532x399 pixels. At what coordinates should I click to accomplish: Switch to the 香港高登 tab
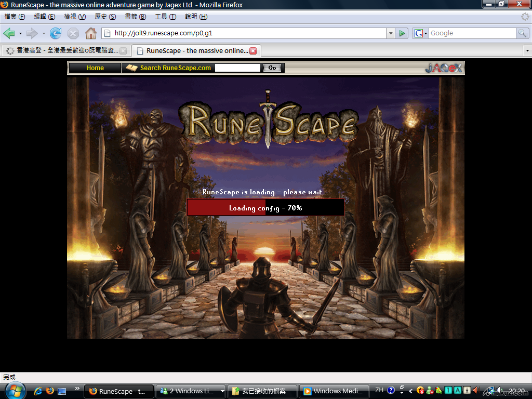(66, 51)
